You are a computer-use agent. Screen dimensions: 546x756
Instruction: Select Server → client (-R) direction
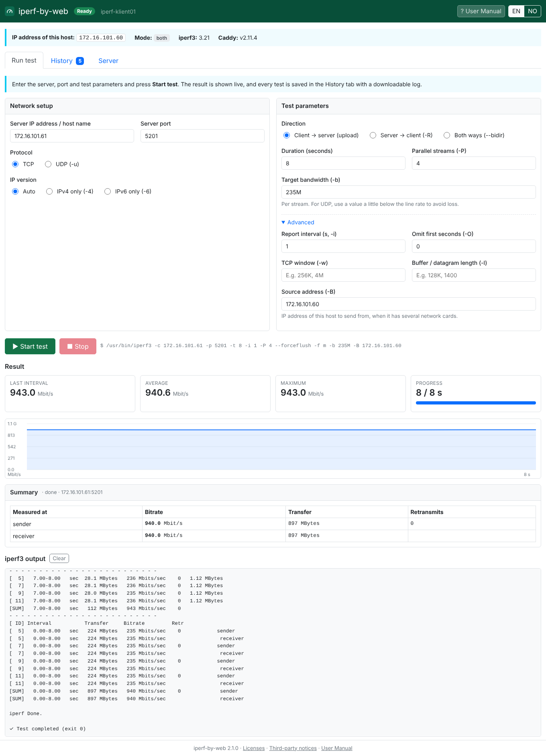click(x=373, y=135)
